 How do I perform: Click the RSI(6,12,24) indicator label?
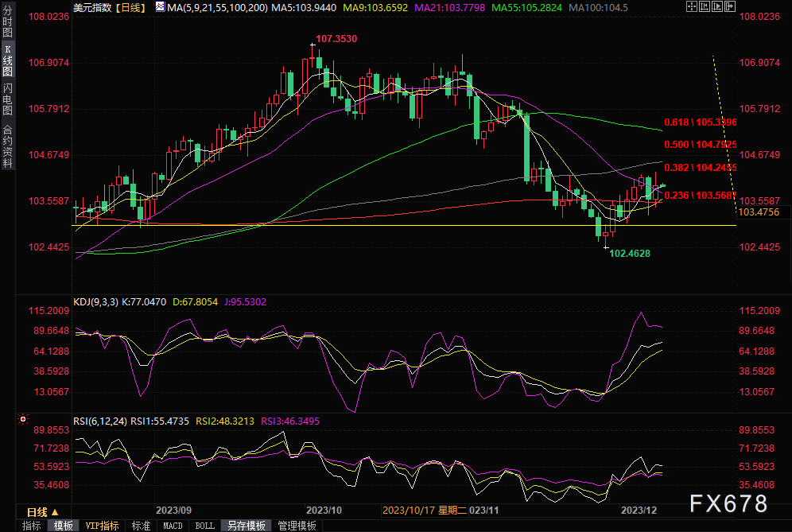[100, 421]
